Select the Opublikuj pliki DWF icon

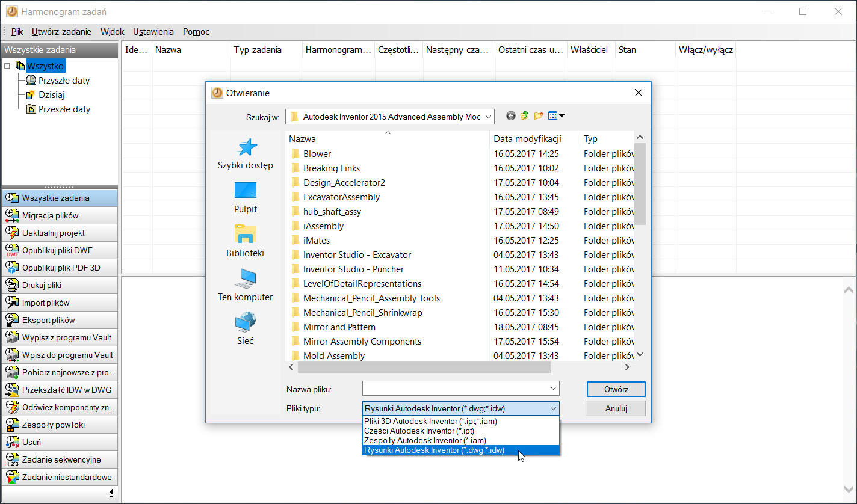(12, 250)
